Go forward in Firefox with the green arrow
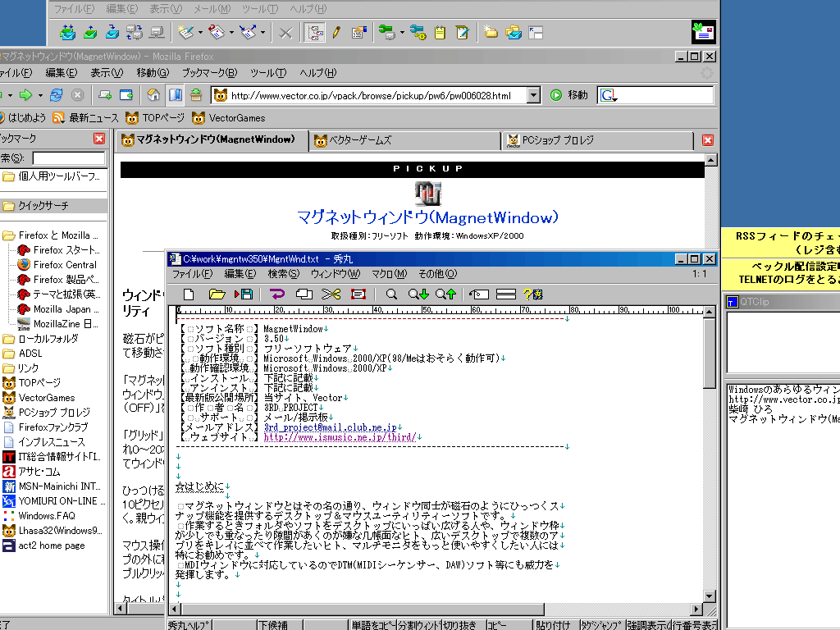Image resolution: width=840 pixels, height=630 pixels. click(25, 95)
